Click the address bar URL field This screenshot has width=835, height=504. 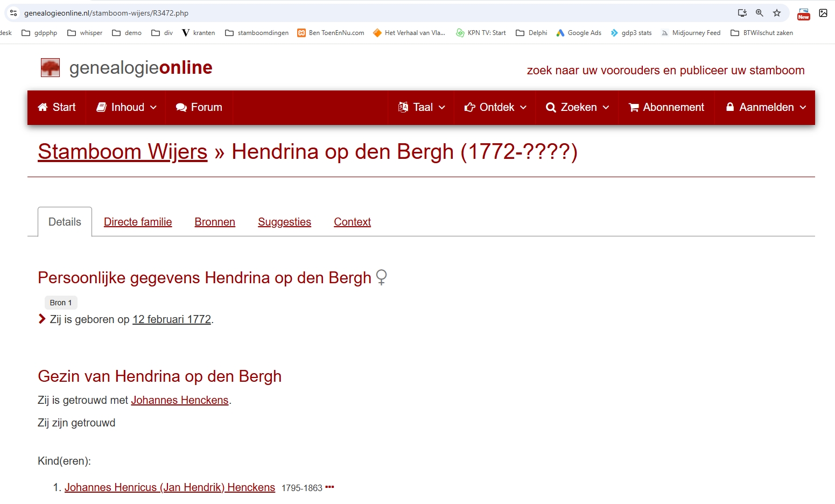click(323, 13)
